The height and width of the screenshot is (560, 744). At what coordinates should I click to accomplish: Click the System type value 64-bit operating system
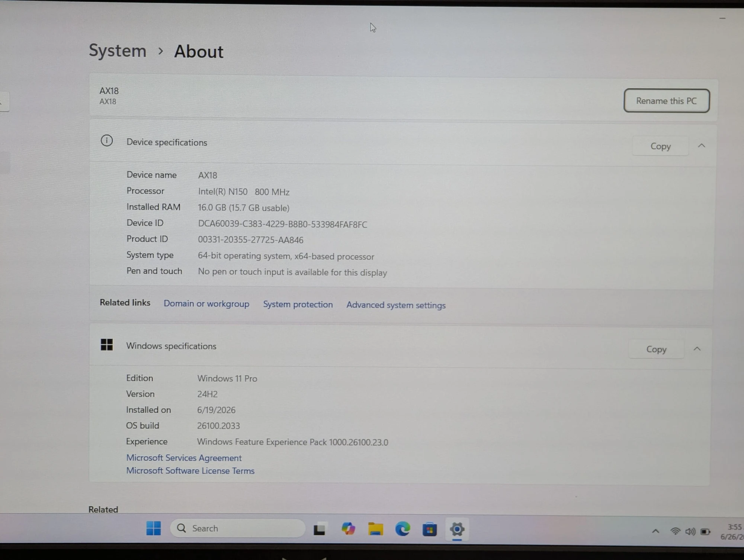[286, 256]
